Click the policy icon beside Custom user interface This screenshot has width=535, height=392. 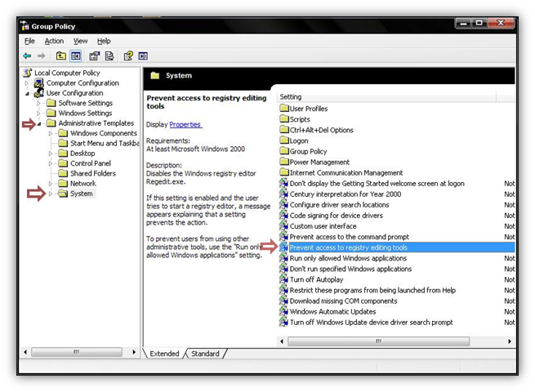(x=283, y=226)
